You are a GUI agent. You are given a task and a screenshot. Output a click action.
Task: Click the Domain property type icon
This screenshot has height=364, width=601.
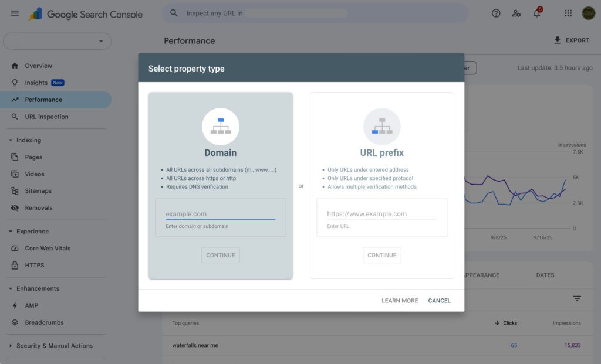coord(221,127)
